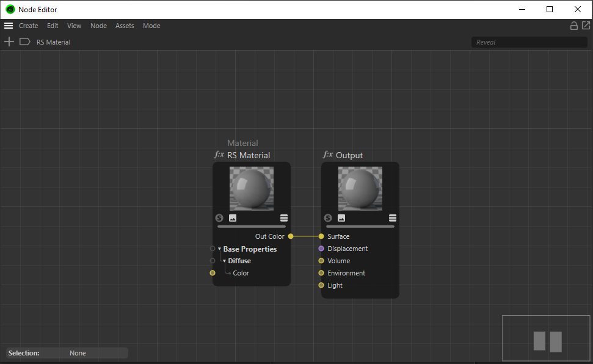Select RS Material breadcrumb path
Screen dimensions: 593x364
coord(53,42)
